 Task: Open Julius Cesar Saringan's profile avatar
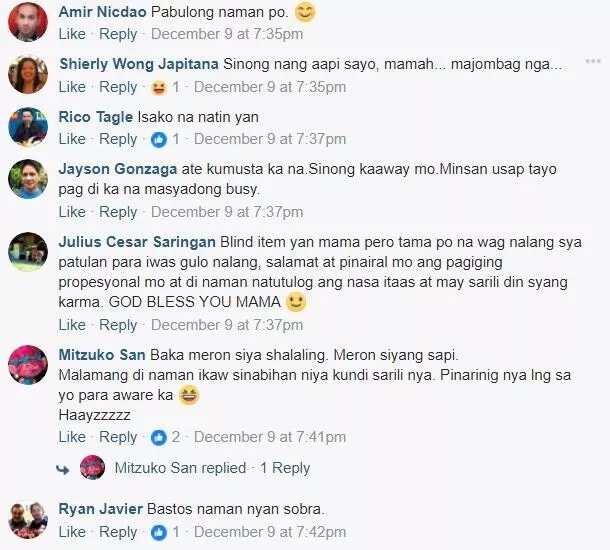pyautogui.click(x=28, y=252)
